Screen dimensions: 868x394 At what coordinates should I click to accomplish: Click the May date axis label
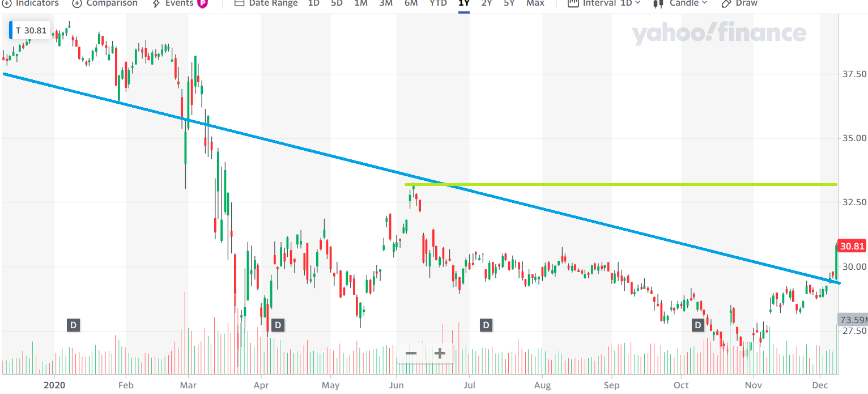pos(330,385)
